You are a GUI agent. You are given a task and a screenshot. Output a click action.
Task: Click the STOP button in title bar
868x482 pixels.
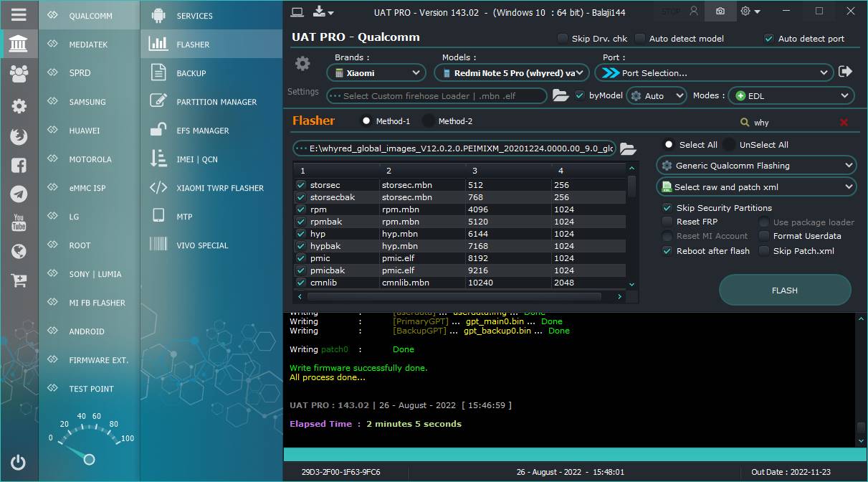pos(672,11)
